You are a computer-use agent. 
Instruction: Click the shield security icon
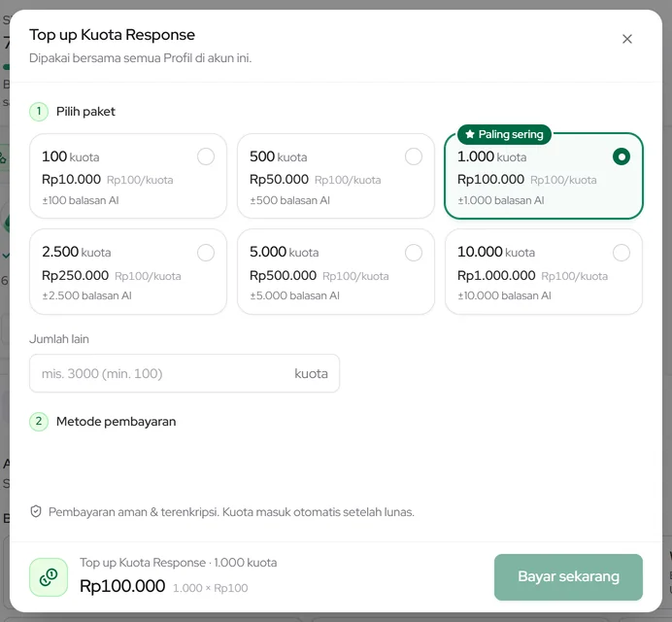[36, 511]
